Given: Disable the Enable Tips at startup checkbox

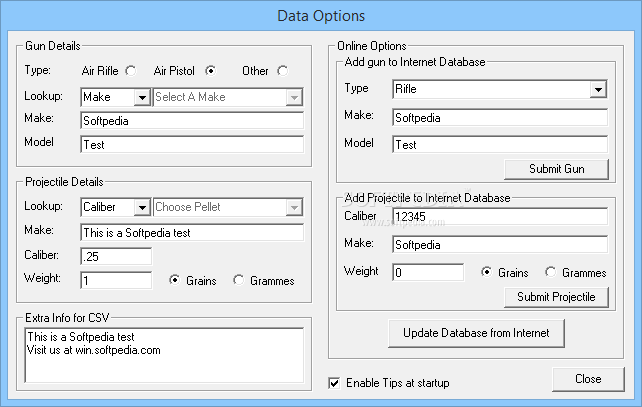Looking at the screenshot, I should point(334,383).
